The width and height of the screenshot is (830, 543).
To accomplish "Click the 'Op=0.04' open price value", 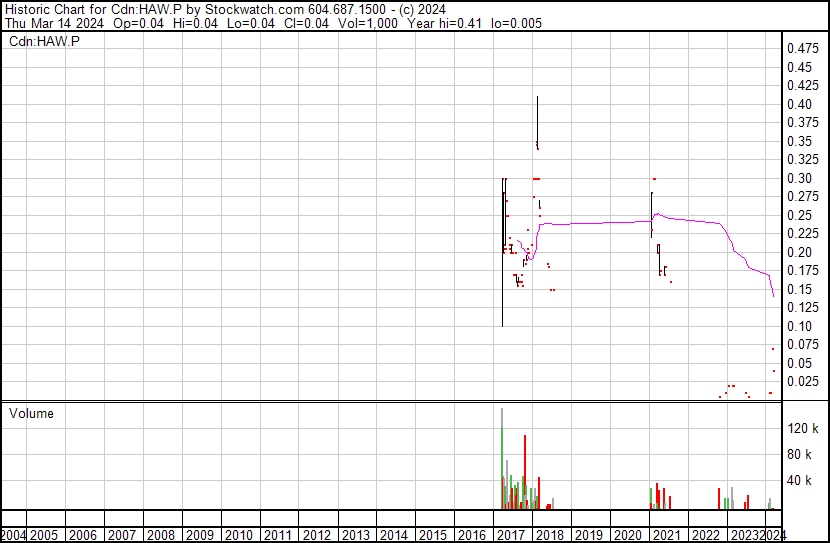I will tap(139, 23).
